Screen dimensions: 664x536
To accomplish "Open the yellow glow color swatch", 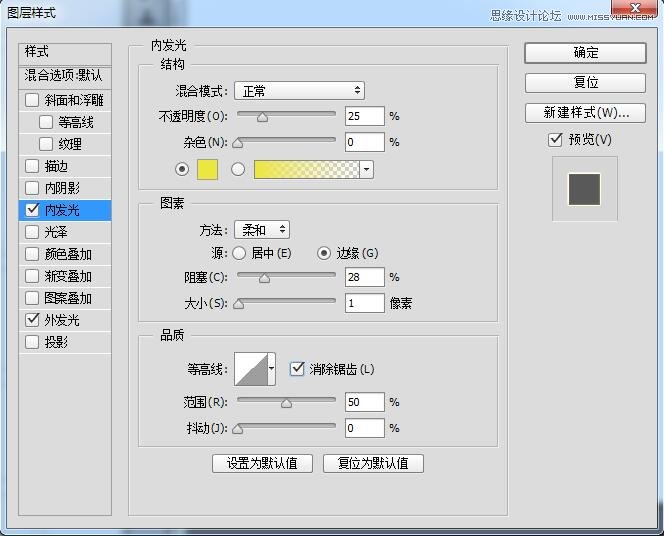I will [x=208, y=169].
